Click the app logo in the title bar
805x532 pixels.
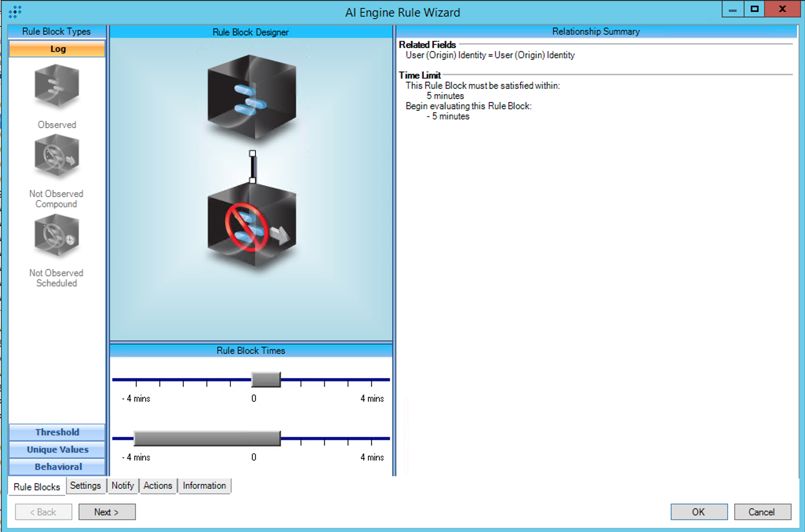[15, 12]
